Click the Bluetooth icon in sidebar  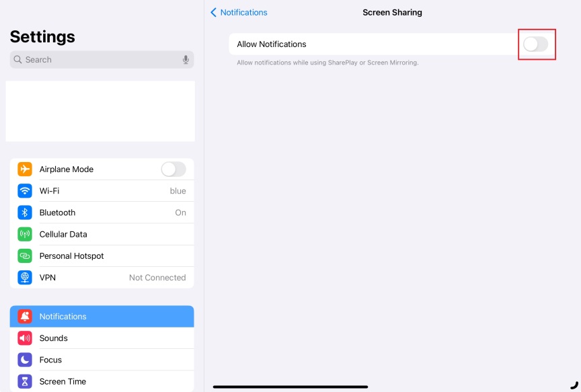pos(25,212)
